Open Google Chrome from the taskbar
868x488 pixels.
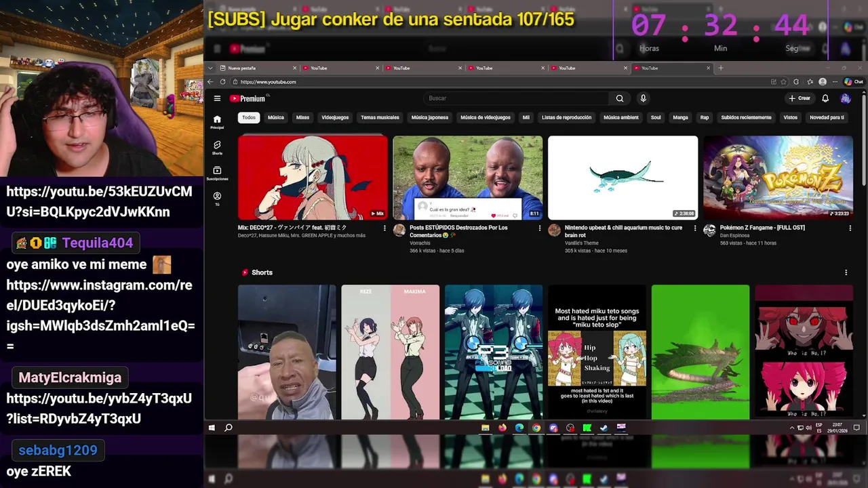[x=536, y=428]
